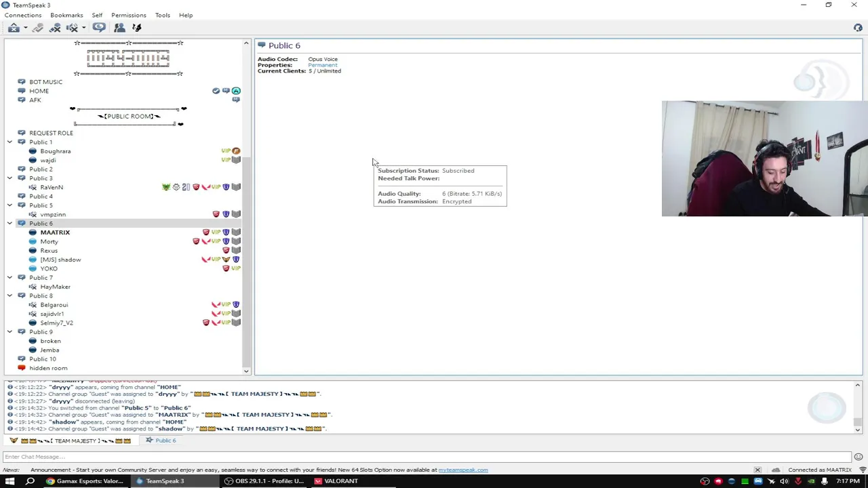The image size is (868, 488).
Task: Open the emoji smiley picker
Action: tap(858, 457)
